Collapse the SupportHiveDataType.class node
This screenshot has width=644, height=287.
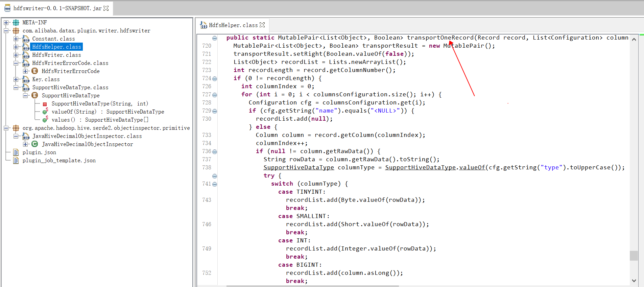[x=16, y=88]
